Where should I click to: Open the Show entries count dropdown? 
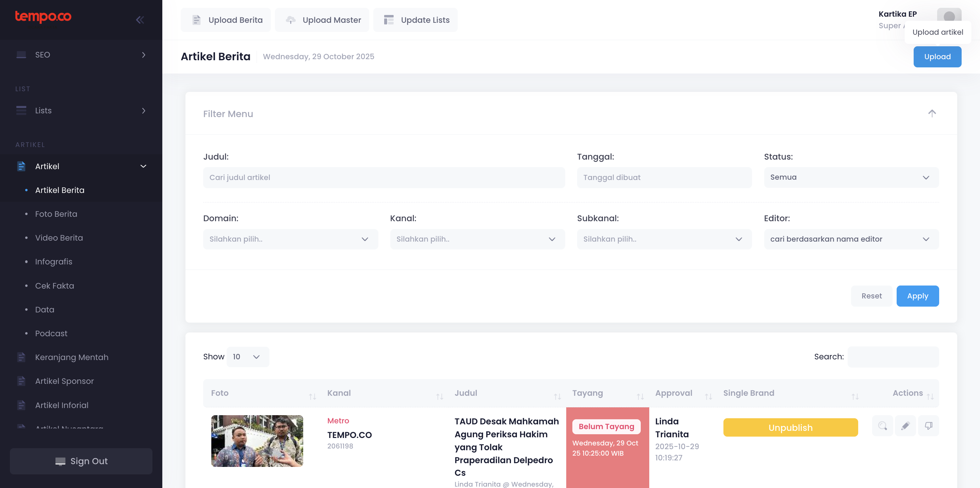[248, 357]
